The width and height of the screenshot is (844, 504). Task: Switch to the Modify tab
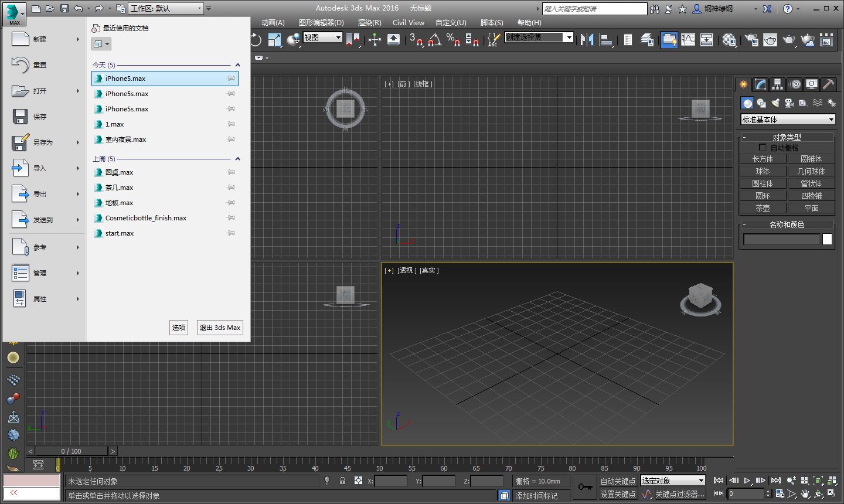(x=761, y=84)
